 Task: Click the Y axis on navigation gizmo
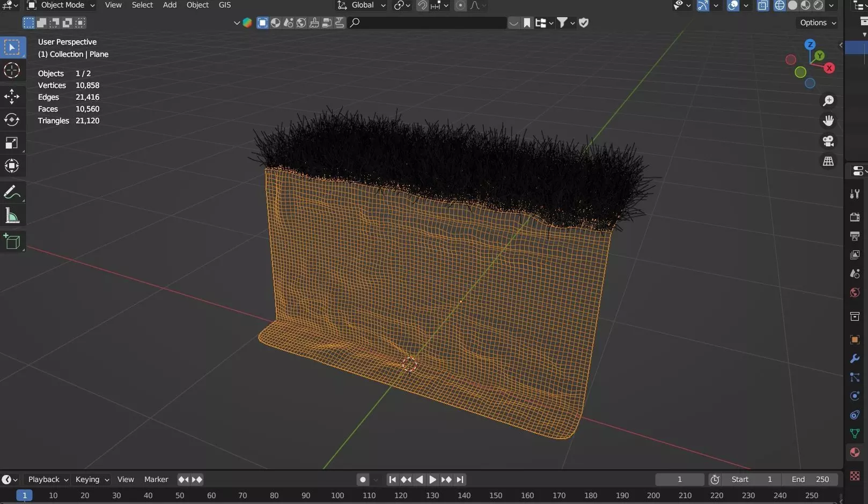(x=820, y=56)
